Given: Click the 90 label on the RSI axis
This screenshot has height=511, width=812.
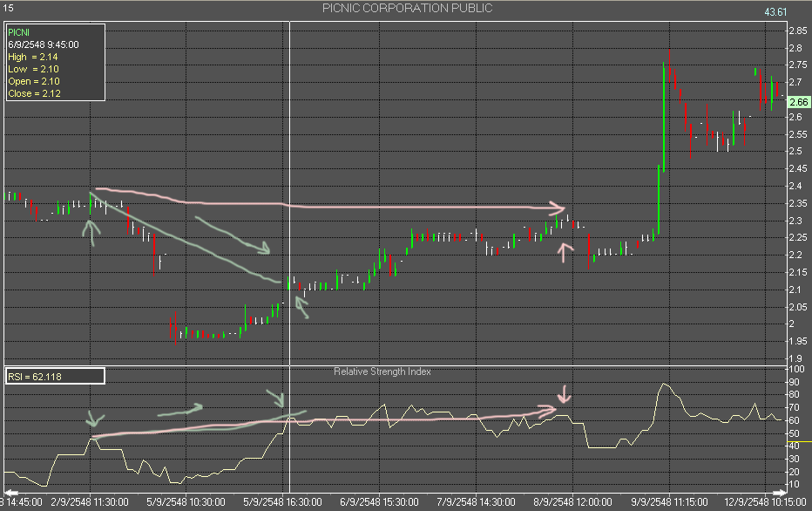Looking at the screenshot, I should 794,383.
